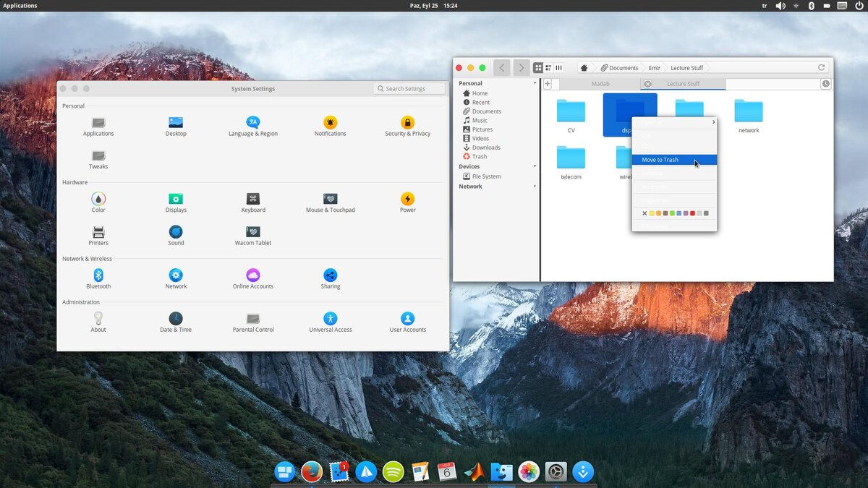Launch Firefox from the dock
Viewport: 868px width, 488px height.
312,472
